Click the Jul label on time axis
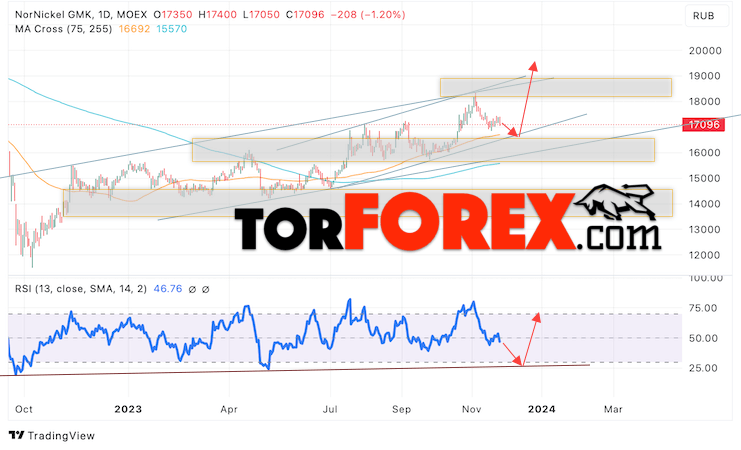The width and height of the screenshot is (741, 450). (x=330, y=409)
